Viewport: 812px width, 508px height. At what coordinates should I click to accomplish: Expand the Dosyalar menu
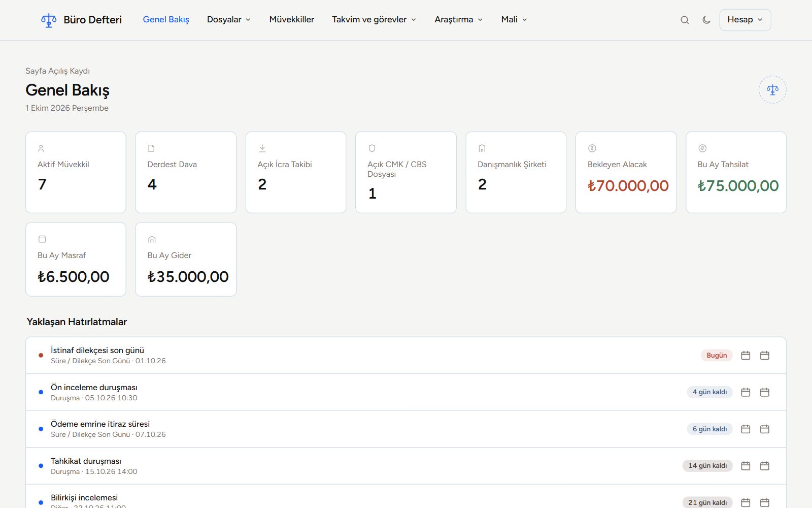(229, 19)
